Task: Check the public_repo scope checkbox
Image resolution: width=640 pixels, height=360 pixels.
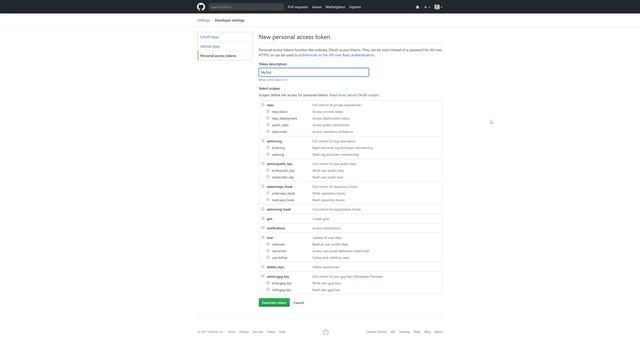Action: tap(268, 125)
